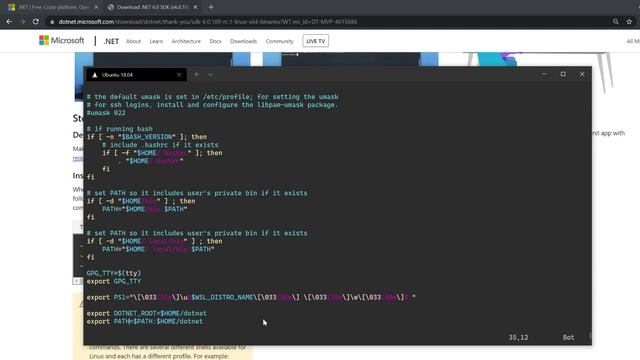This screenshot has width=640, height=360.
Task: Open the Community menu item
Action: point(279,41)
